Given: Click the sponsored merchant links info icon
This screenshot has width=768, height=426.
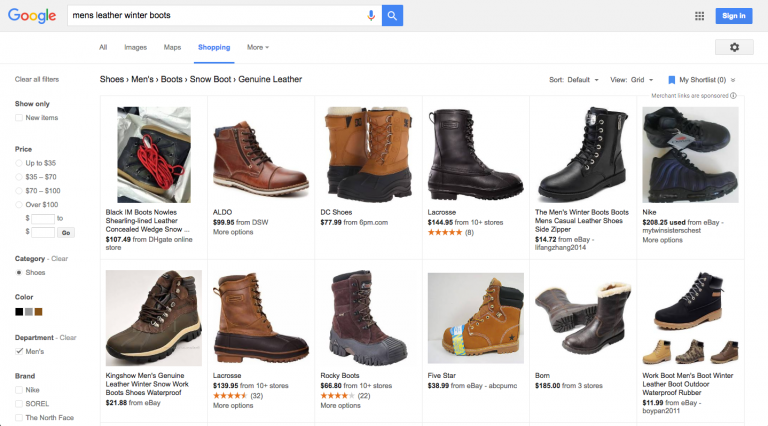Looking at the screenshot, I should (x=733, y=96).
